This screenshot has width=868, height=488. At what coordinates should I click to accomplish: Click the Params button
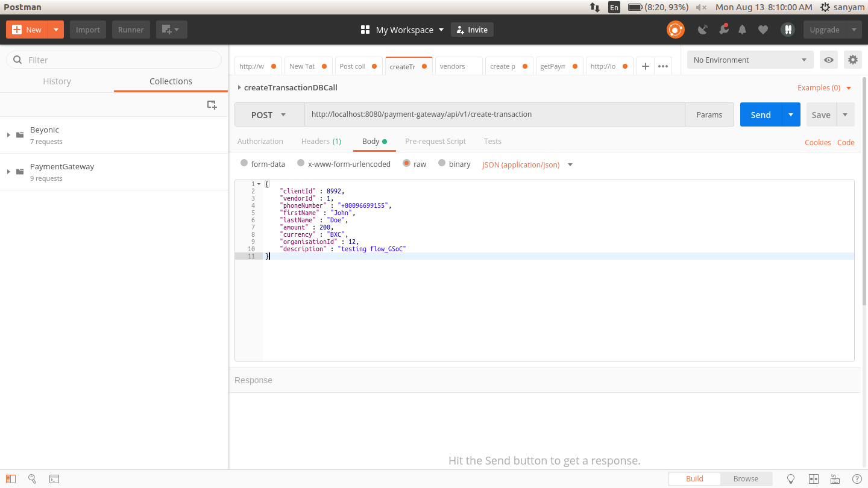coord(709,114)
